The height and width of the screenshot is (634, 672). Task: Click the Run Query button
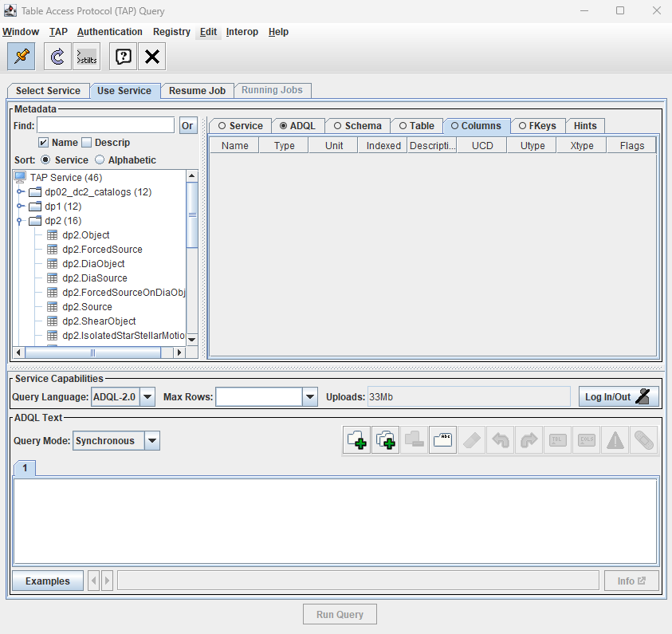click(x=340, y=614)
